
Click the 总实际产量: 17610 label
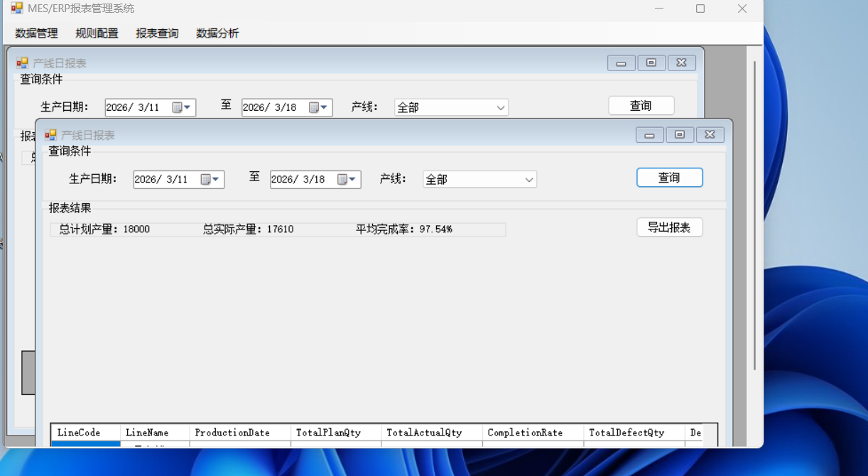248,229
